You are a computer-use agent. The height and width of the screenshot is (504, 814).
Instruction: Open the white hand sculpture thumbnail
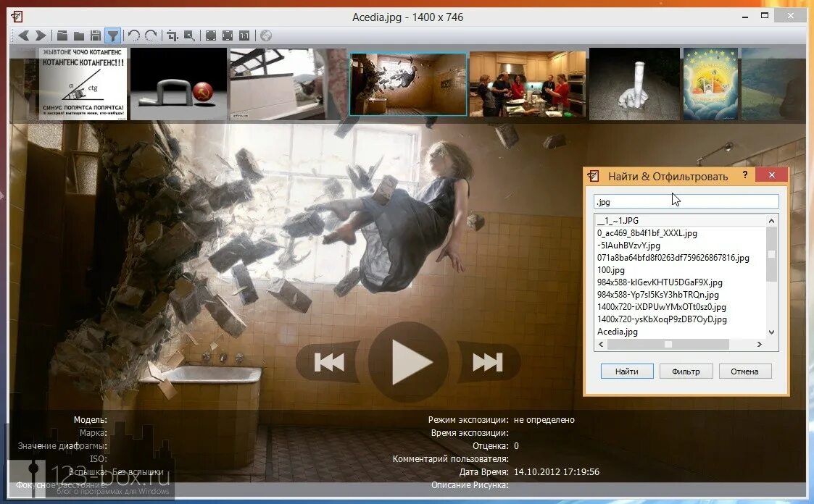coord(634,84)
